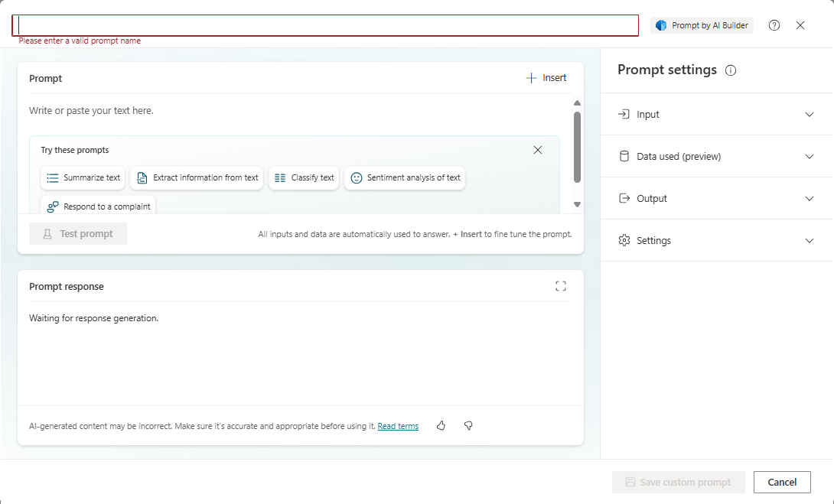Click the thumbs up feedback icon
Viewport: 834px width, 504px height.
(x=441, y=426)
